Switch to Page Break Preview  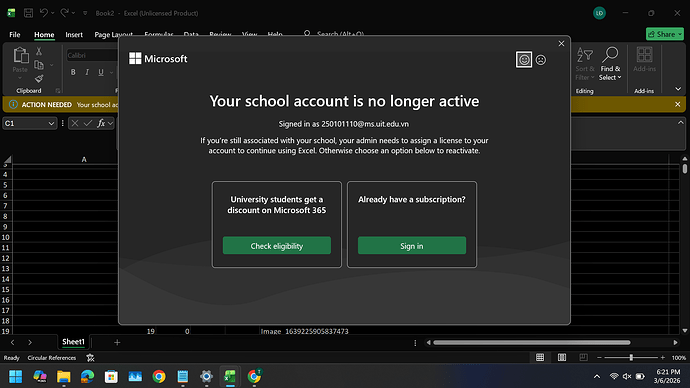pyautogui.click(x=584, y=357)
